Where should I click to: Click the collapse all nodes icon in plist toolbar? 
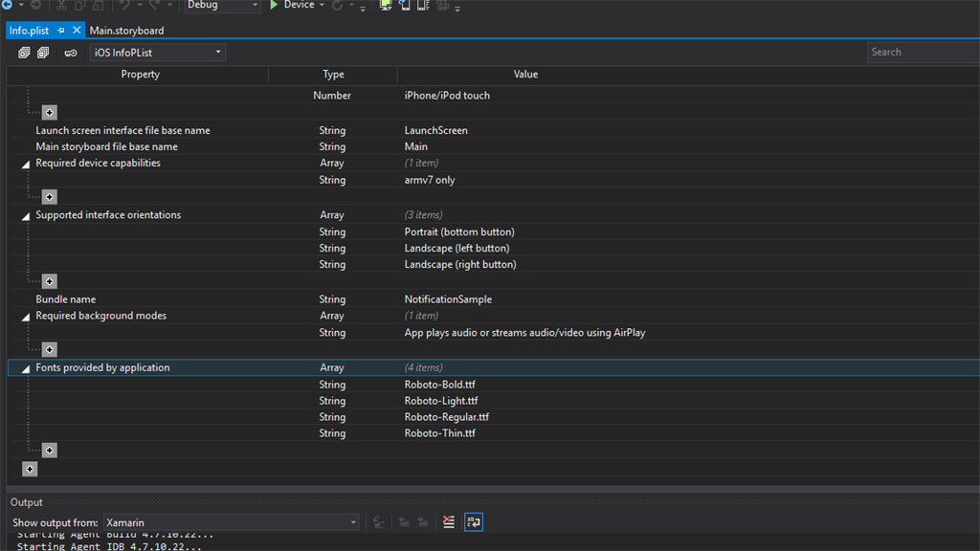click(x=43, y=53)
